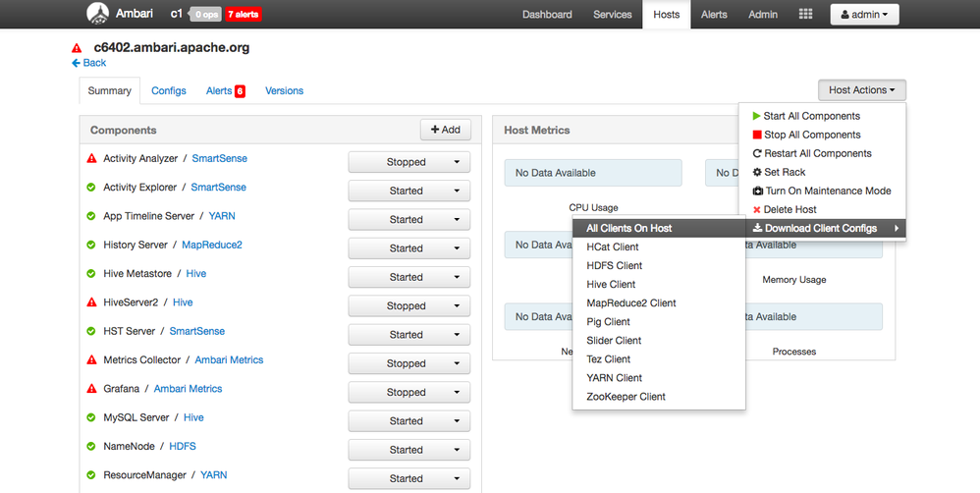Open the views grid icon in navbar
The image size is (980, 493).
[x=805, y=14]
